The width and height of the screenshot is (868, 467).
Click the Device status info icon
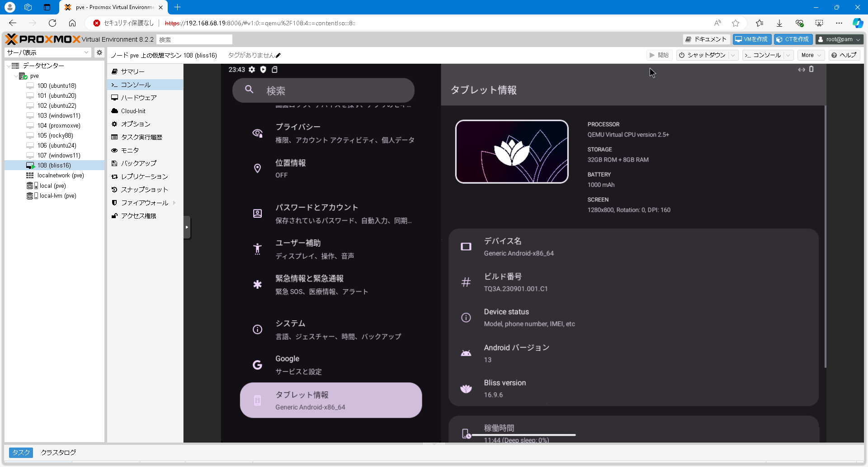click(466, 318)
